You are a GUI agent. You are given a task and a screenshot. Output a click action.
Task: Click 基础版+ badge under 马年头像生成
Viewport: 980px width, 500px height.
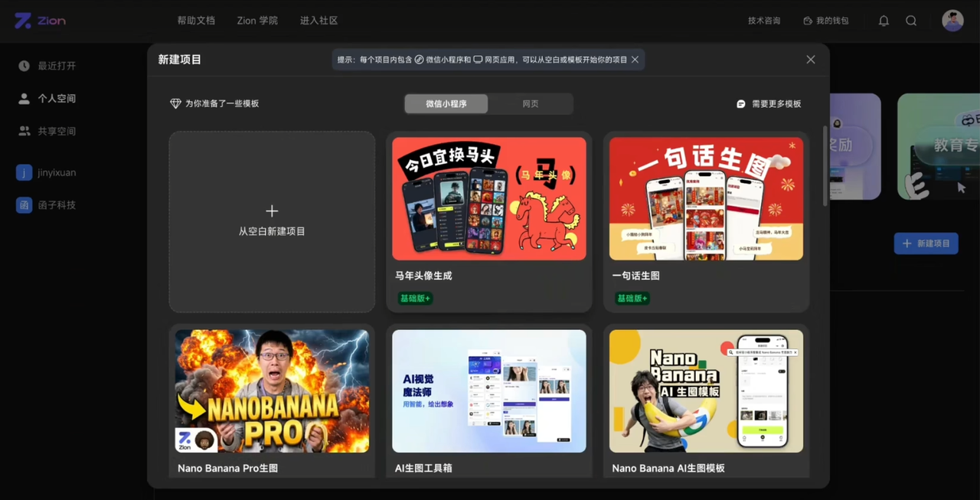tap(415, 298)
